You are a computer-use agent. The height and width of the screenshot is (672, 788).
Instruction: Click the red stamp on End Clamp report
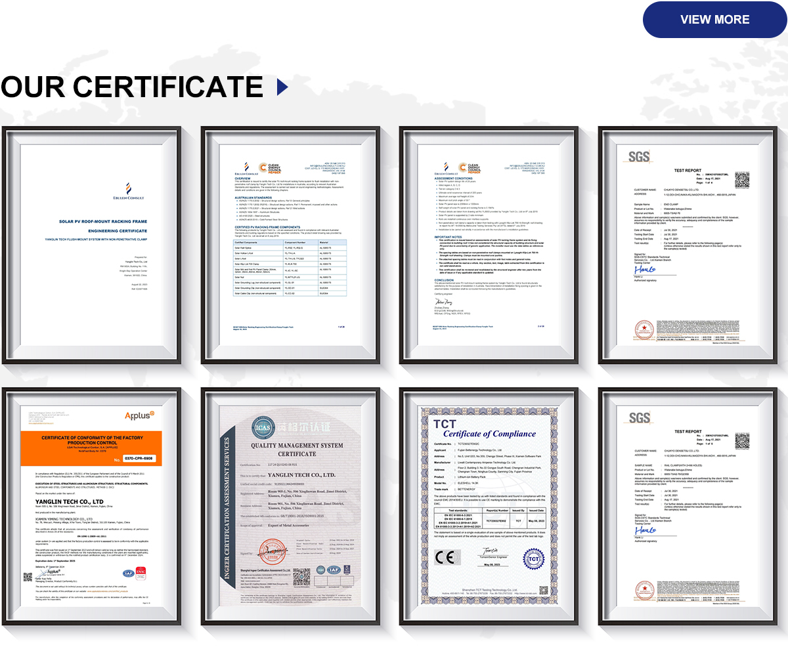(645, 329)
